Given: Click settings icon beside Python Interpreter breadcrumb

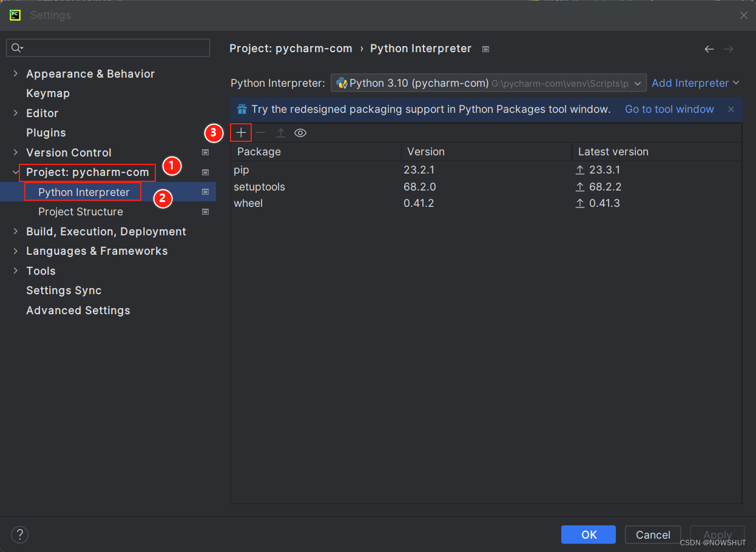Looking at the screenshot, I should tap(485, 49).
